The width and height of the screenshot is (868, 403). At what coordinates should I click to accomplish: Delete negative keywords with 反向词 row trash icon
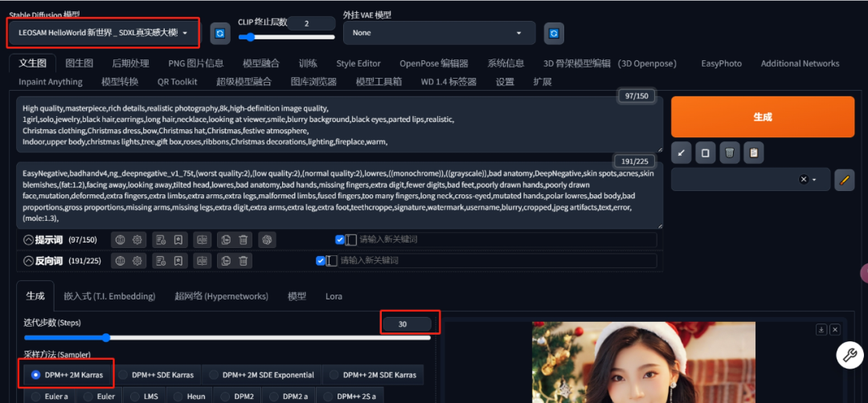click(x=243, y=260)
